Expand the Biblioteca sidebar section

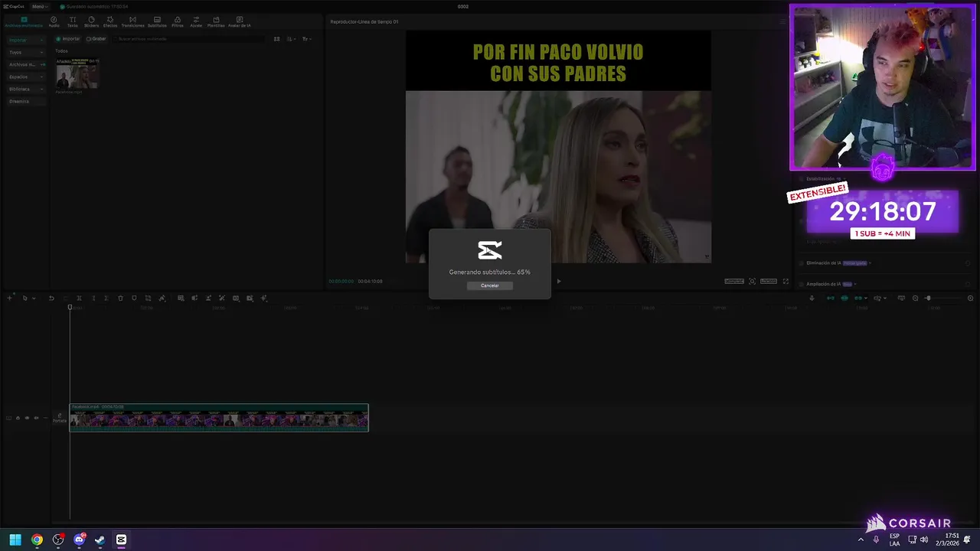(x=26, y=89)
